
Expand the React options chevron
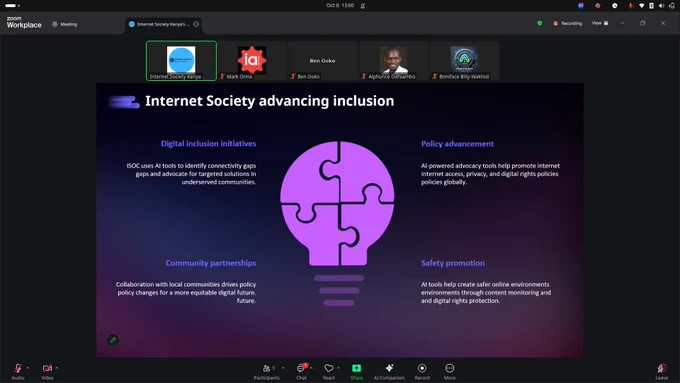point(338,368)
